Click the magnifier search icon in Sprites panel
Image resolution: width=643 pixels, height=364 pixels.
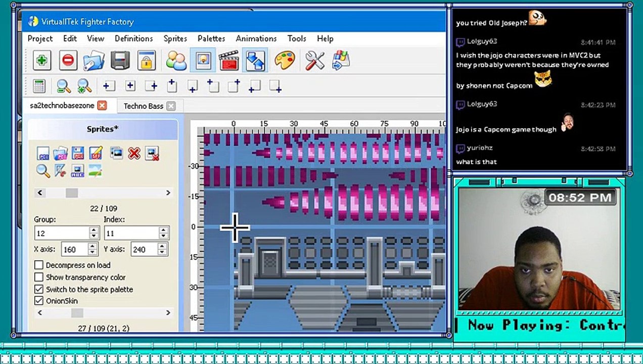point(43,171)
